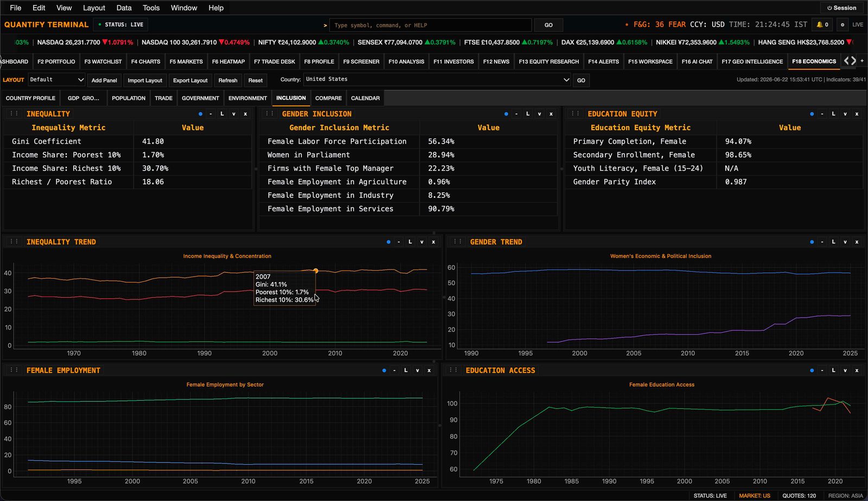Minimize the Education Access panel
Viewport: 868px width, 501px height.
[x=822, y=370]
